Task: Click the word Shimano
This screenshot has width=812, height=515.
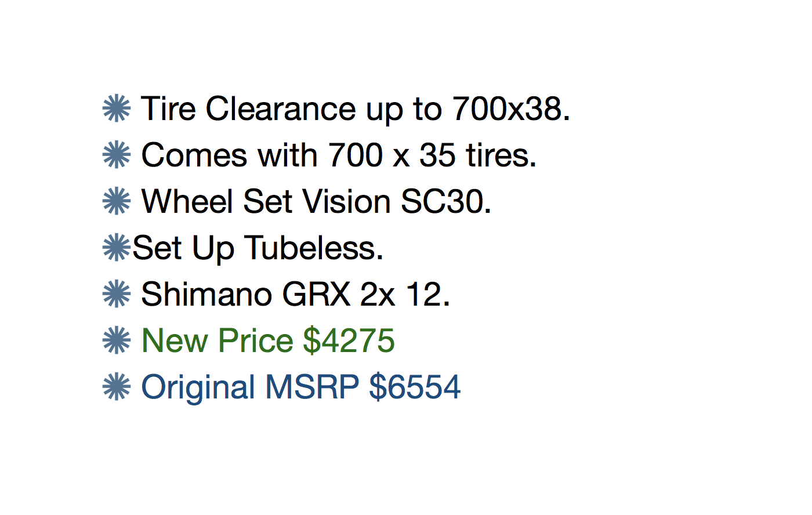Action: click(206, 294)
